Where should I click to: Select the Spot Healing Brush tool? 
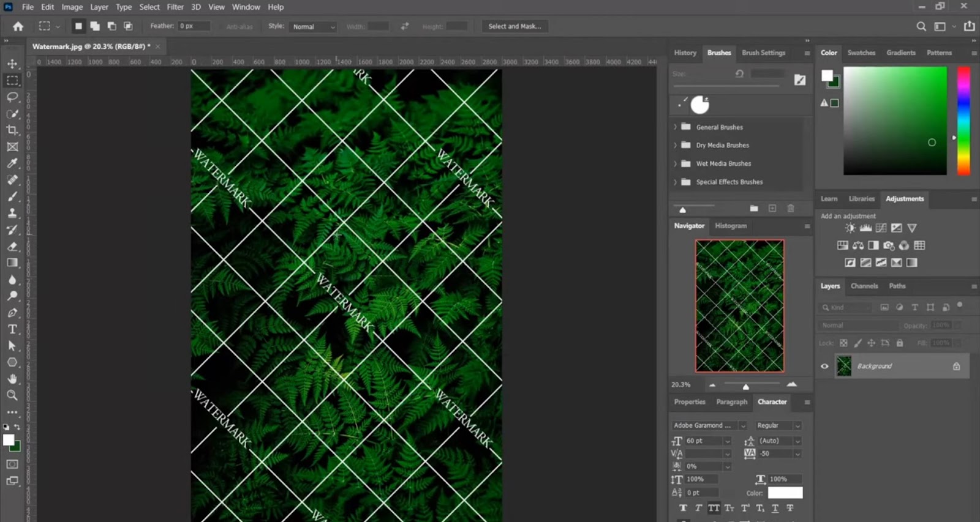12,180
